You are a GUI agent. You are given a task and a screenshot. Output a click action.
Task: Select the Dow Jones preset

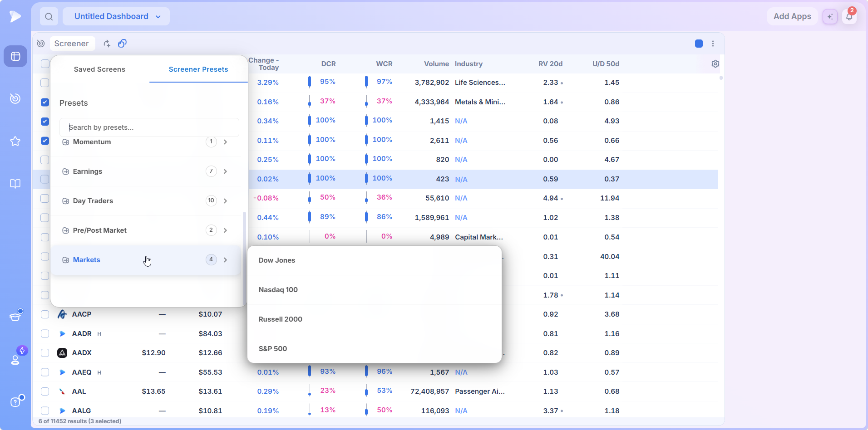coord(375,260)
